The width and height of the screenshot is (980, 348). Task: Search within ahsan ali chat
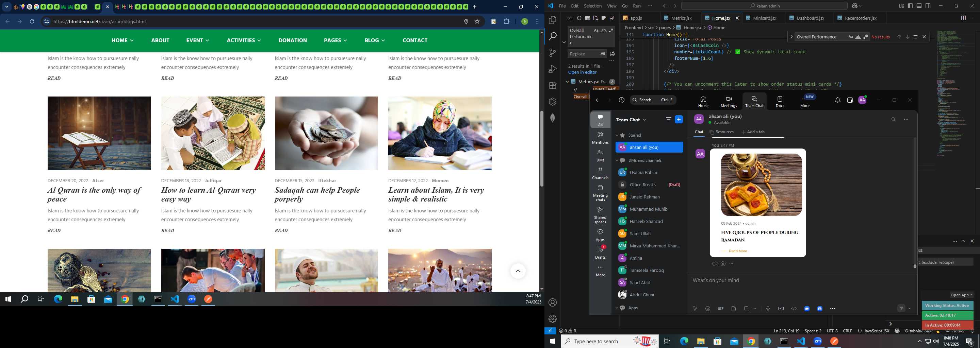[x=893, y=119]
